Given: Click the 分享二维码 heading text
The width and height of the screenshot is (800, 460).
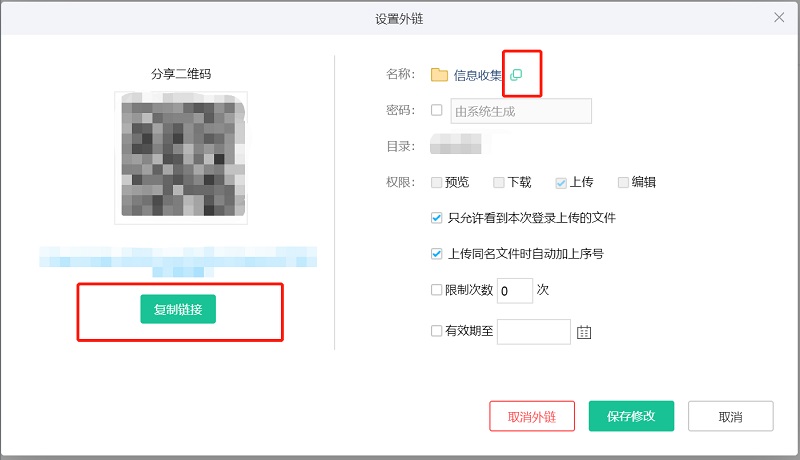Looking at the screenshot, I should [181, 74].
